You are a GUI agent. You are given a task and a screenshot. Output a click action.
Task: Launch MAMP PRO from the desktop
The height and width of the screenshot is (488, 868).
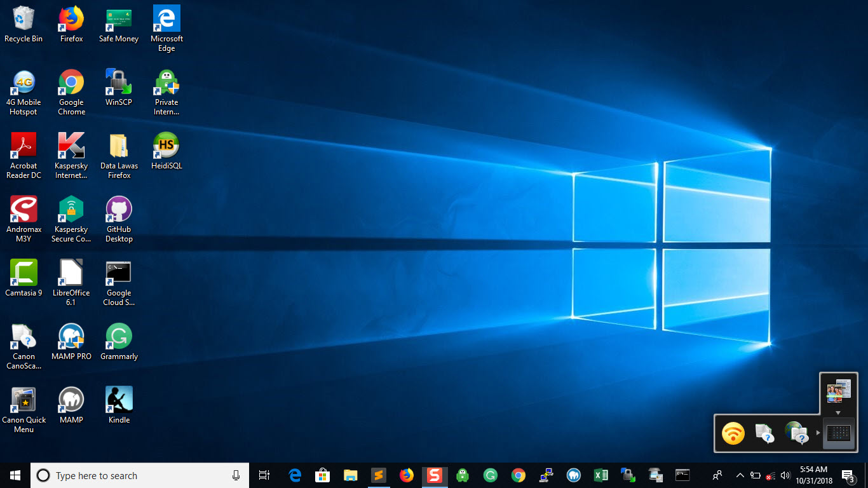71,337
